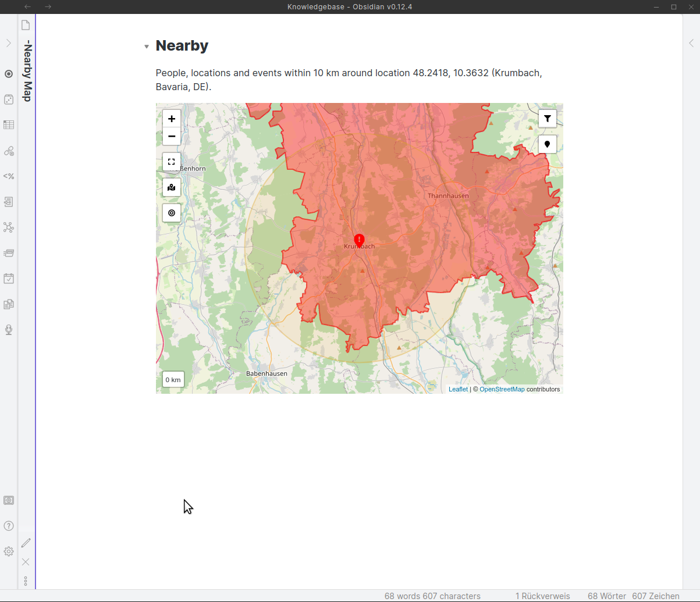Open the more options menu
Image resolution: width=700 pixels, height=602 pixels.
(x=26, y=580)
